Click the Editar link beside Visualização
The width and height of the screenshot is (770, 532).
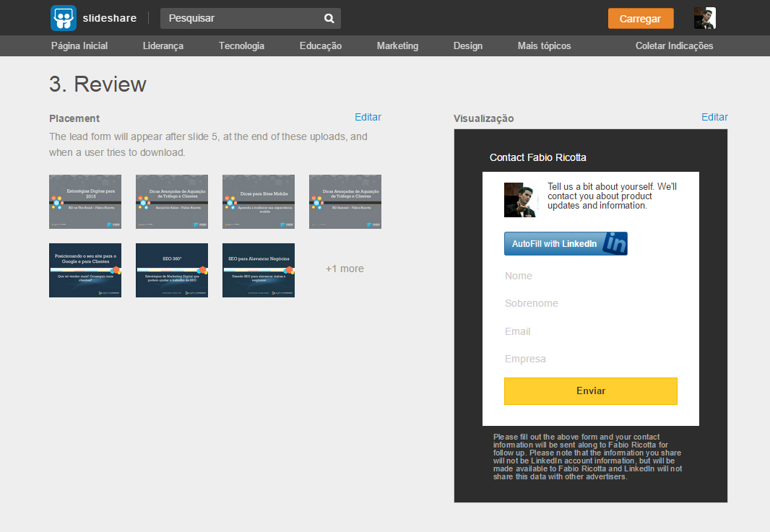tap(714, 117)
